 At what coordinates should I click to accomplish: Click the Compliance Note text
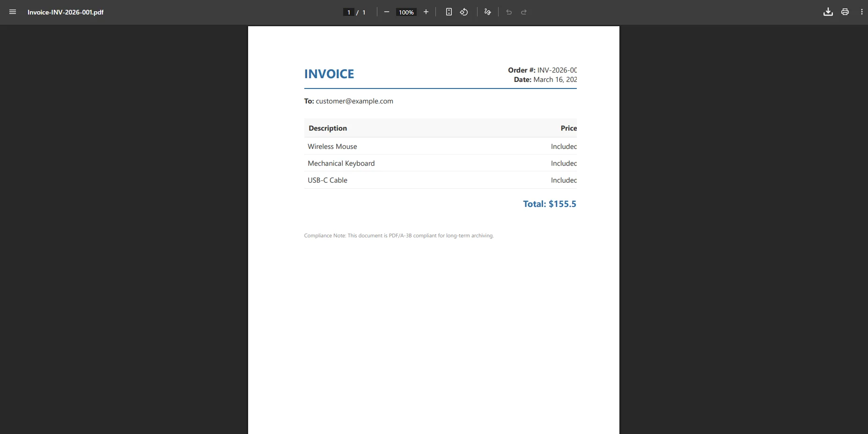point(398,235)
